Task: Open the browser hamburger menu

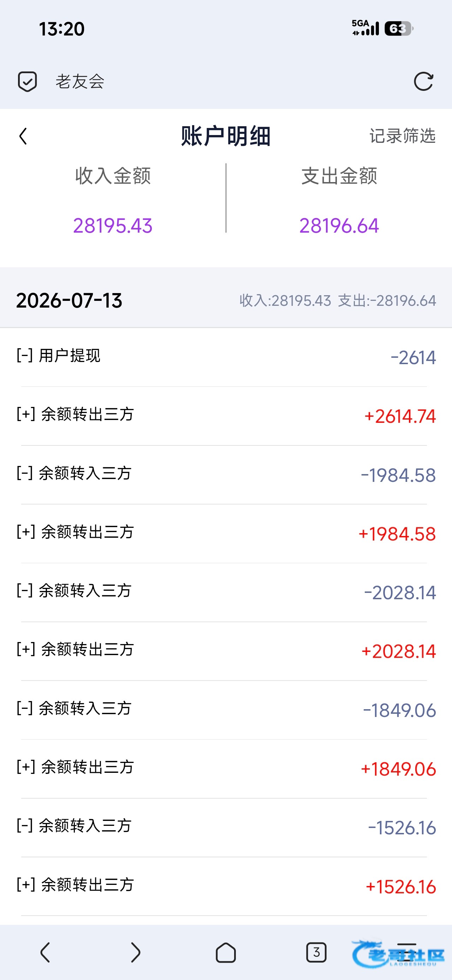Action: click(406, 953)
